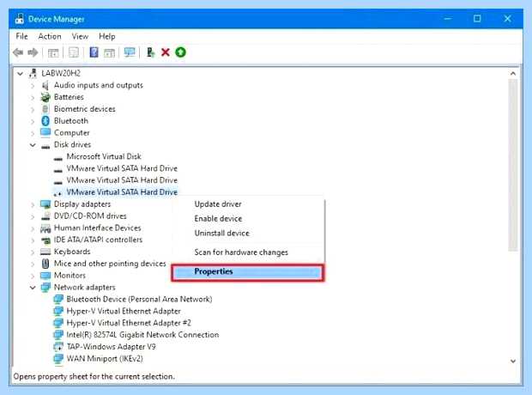Click the Batteries category icon
This screenshot has width=532, height=395.
point(45,97)
